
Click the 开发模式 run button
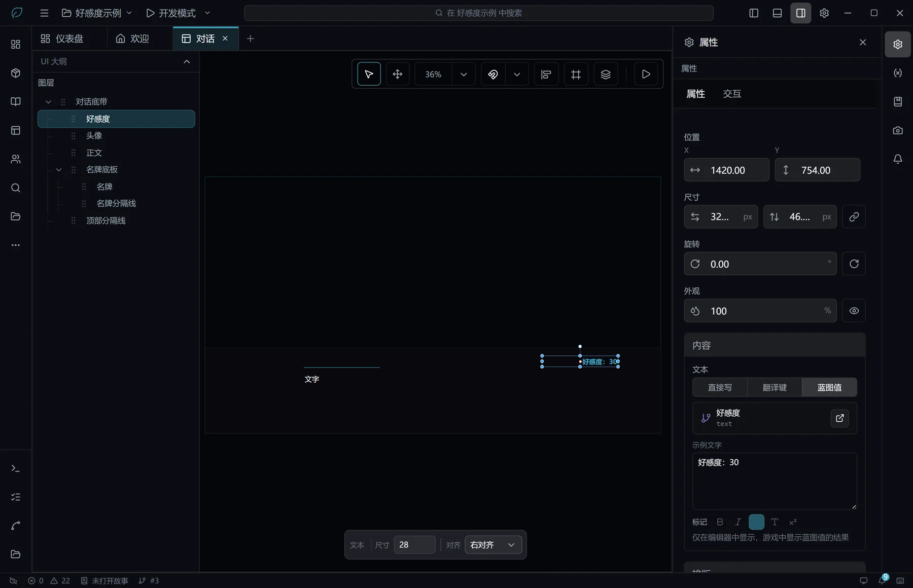pyautogui.click(x=171, y=13)
